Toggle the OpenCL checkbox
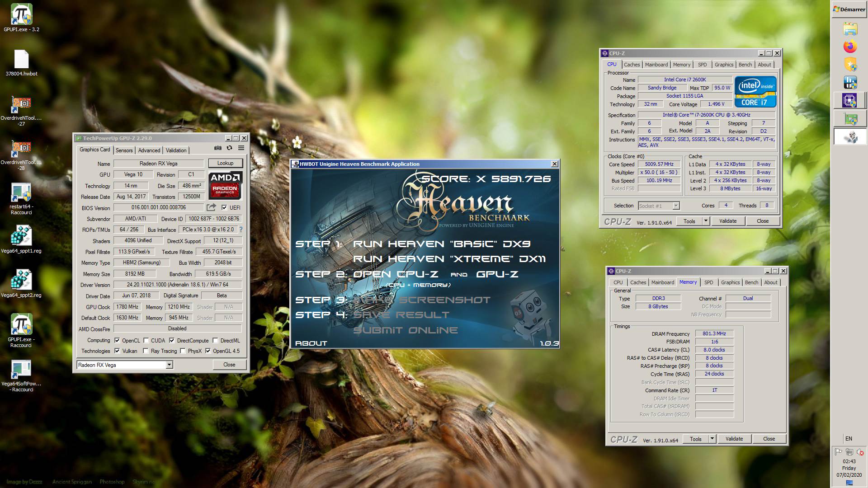 (117, 341)
